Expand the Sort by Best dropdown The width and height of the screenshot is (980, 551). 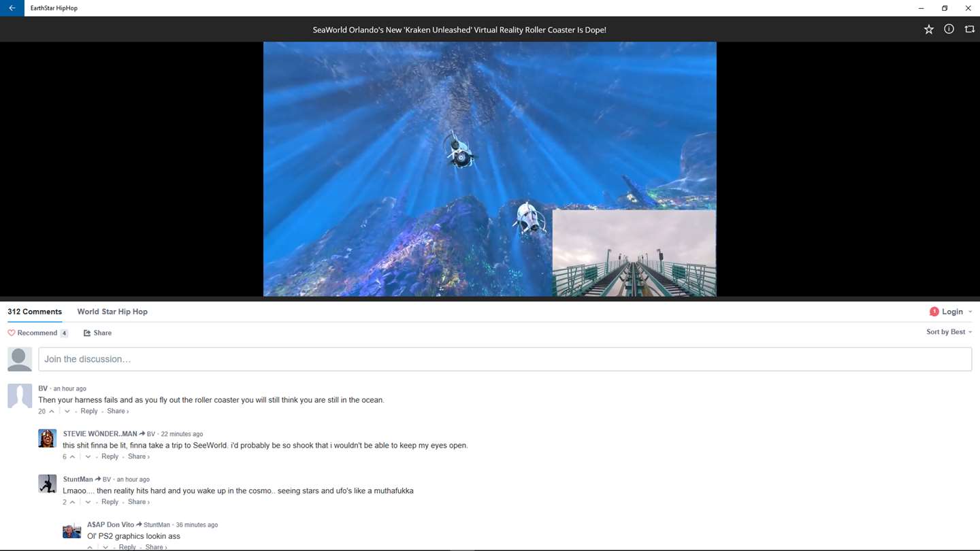click(949, 332)
